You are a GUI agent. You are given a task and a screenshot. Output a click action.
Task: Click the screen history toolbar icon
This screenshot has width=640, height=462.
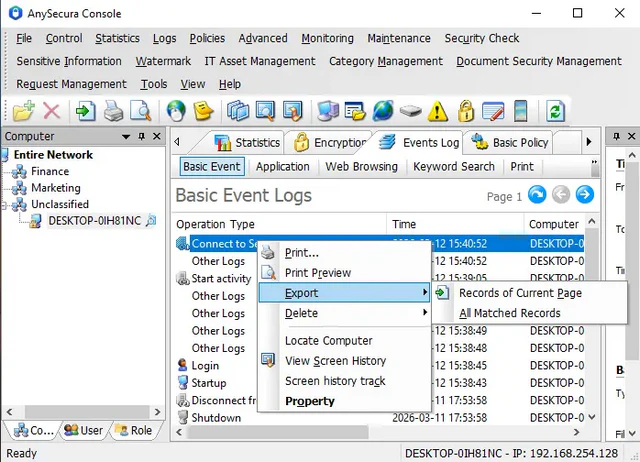293,111
